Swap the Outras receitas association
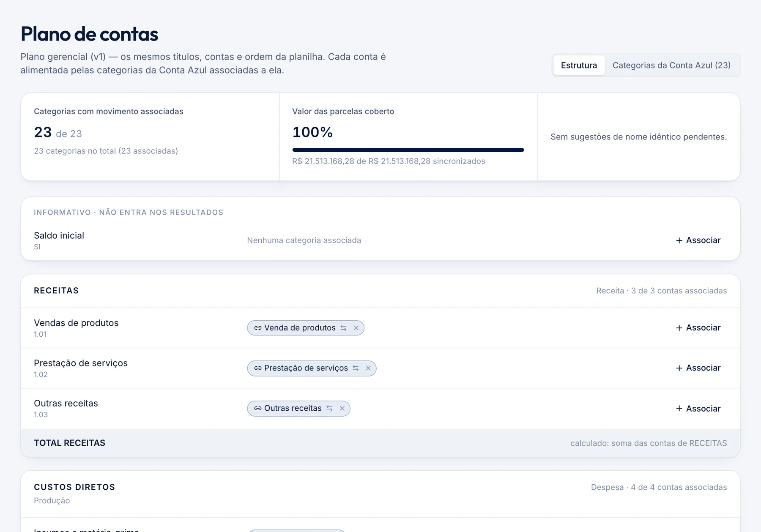761x532 pixels. click(x=329, y=409)
